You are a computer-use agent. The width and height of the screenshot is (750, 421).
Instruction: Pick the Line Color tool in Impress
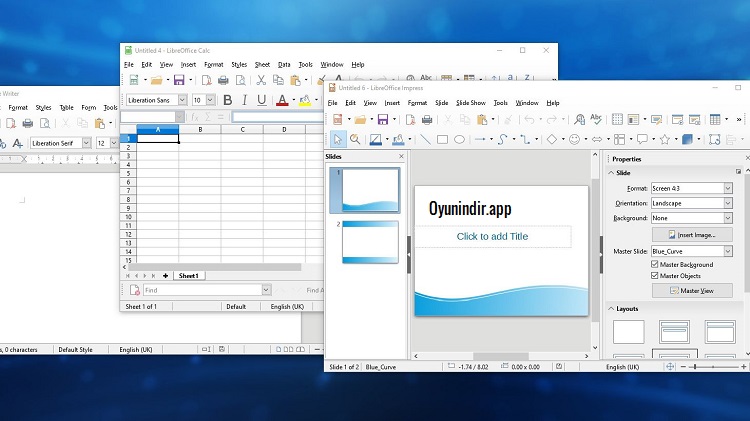pos(375,140)
